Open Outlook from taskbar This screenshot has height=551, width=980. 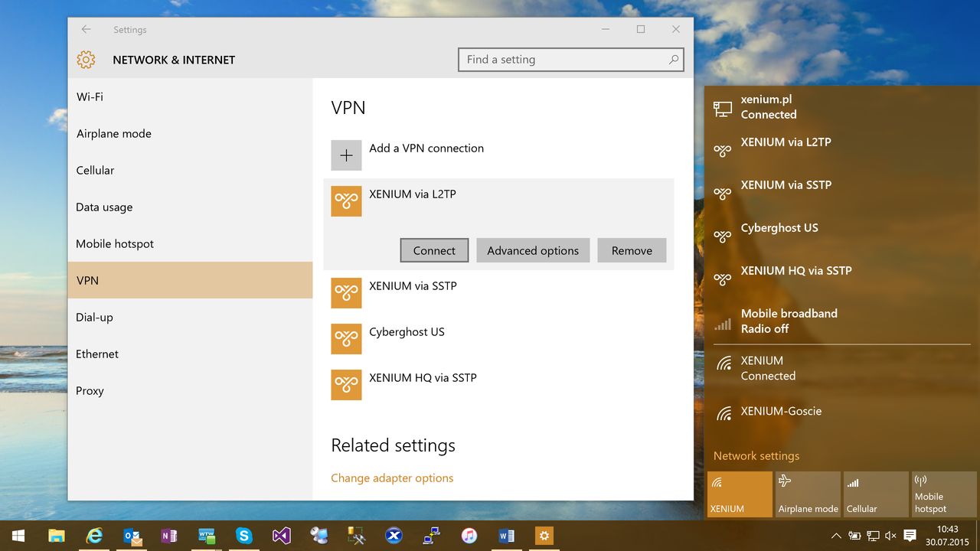[132, 536]
